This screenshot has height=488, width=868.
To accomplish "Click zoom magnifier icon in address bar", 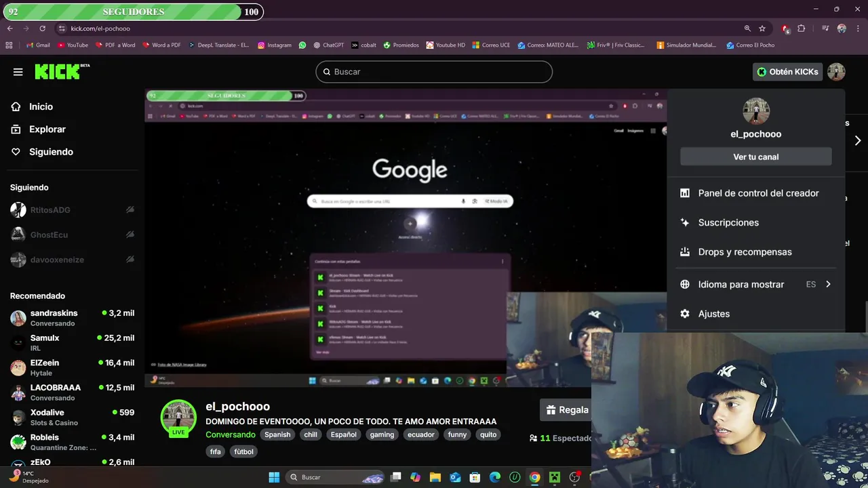I will 747,28.
